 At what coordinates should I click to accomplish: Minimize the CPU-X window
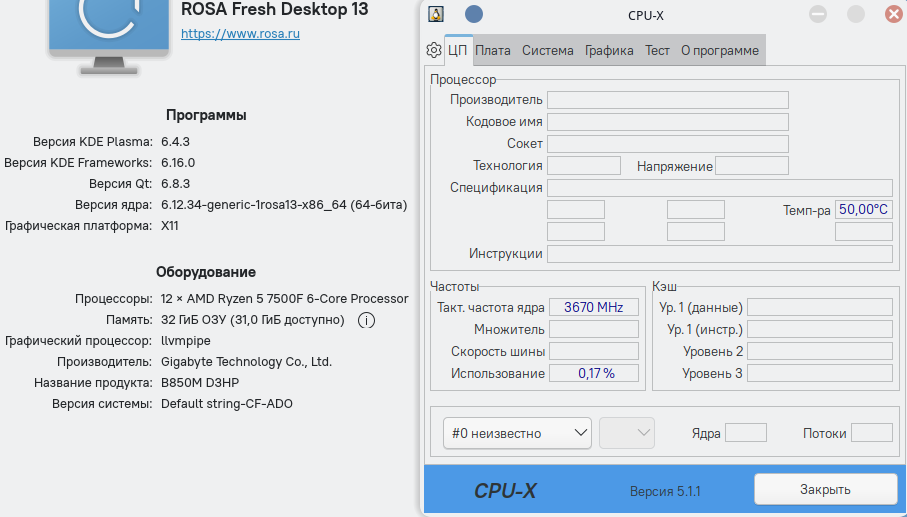click(x=818, y=14)
